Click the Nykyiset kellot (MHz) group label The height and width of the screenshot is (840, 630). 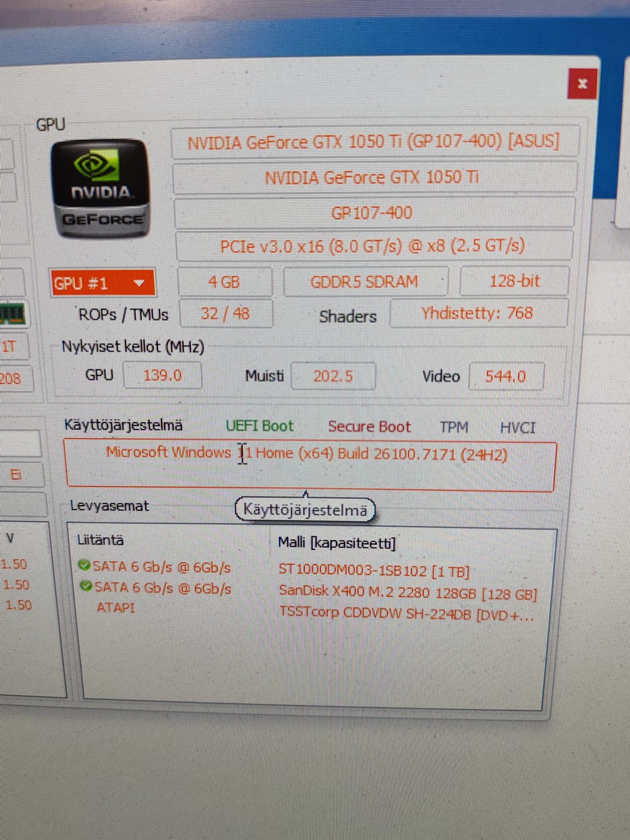tap(133, 346)
